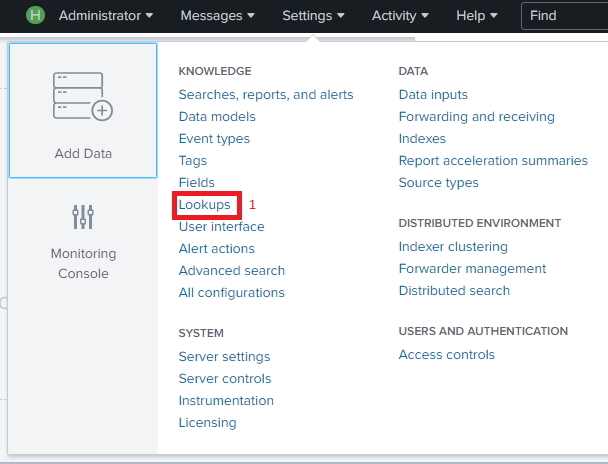Open the Messages dropdown

pos(218,16)
